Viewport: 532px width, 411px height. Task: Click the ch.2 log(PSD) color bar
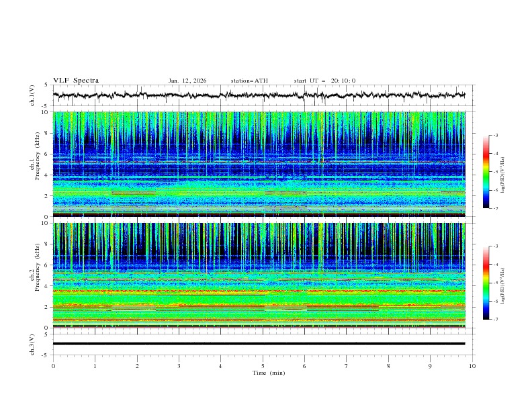click(486, 283)
